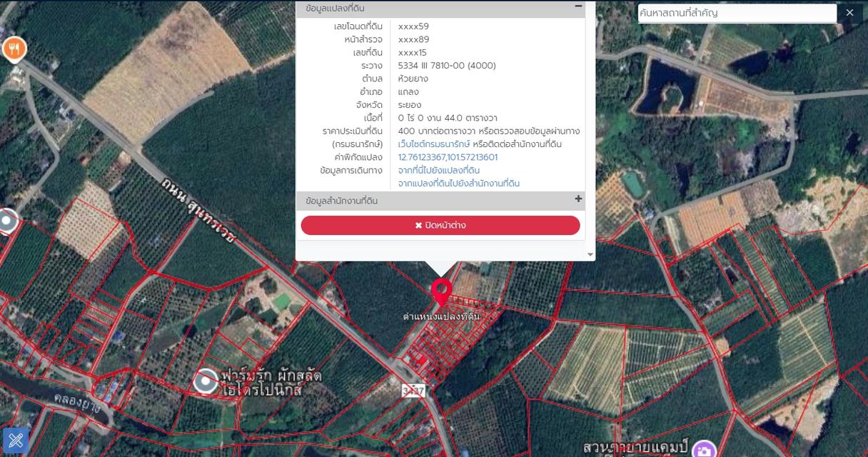Click the route 3377 highway shield
Screen dimensions: 868x457
(414, 391)
